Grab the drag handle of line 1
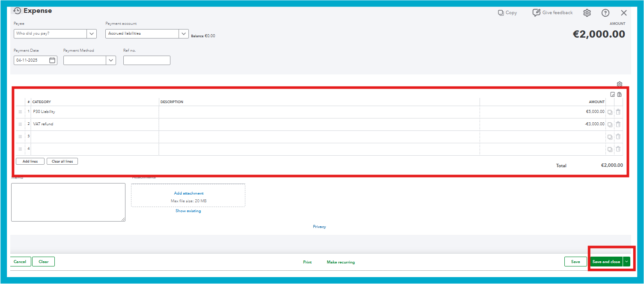The height and width of the screenshot is (284, 644). click(x=20, y=112)
